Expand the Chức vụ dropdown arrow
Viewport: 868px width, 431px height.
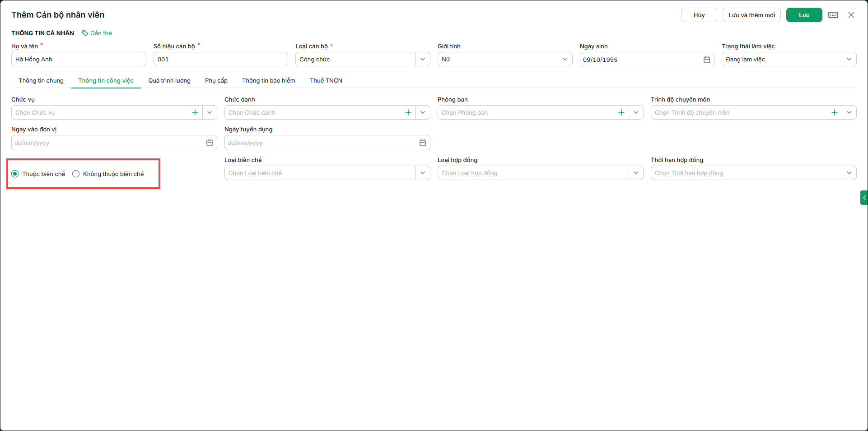210,112
